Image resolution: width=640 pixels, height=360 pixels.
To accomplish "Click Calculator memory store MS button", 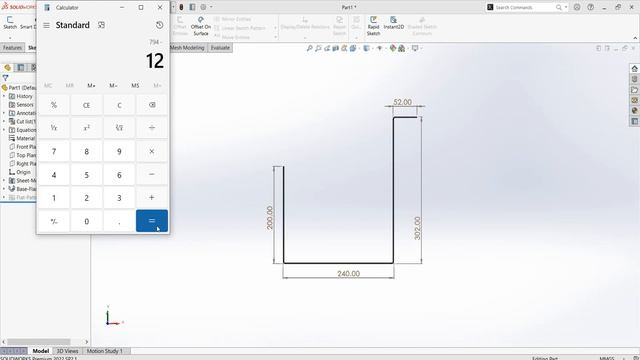I will pos(135,85).
